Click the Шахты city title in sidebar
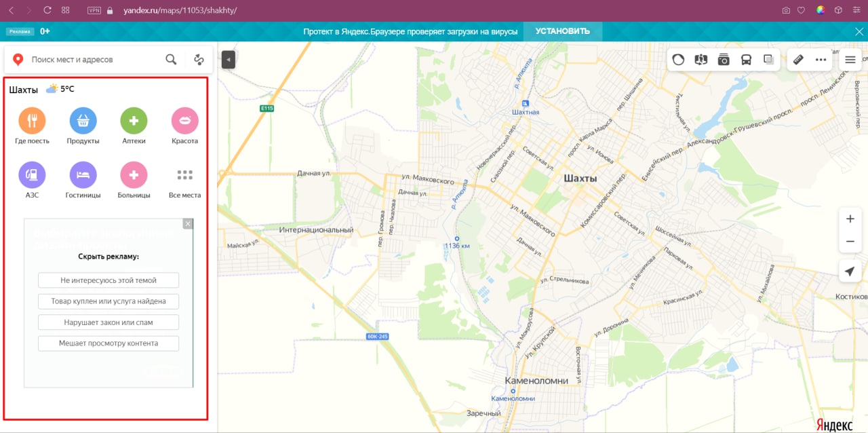This screenshot has width=868, height=433. (x=24, y=90)
